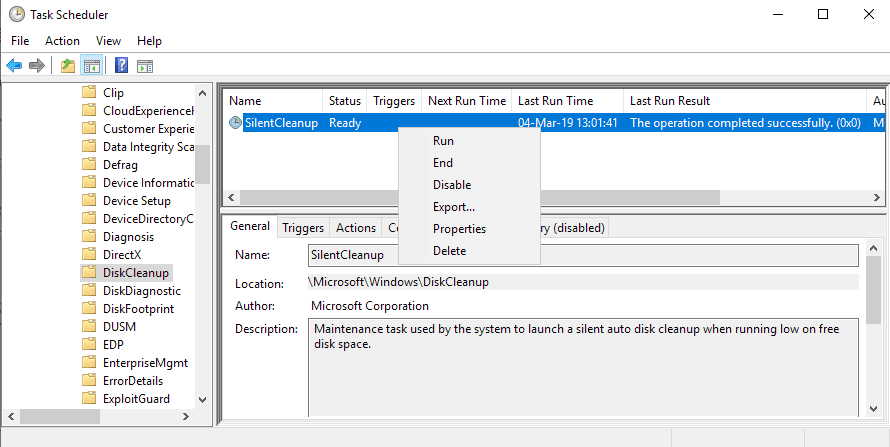Click the tree pane scroll-down arrow
The width and height of the screenshot is (890, 447).
point(203,400)
